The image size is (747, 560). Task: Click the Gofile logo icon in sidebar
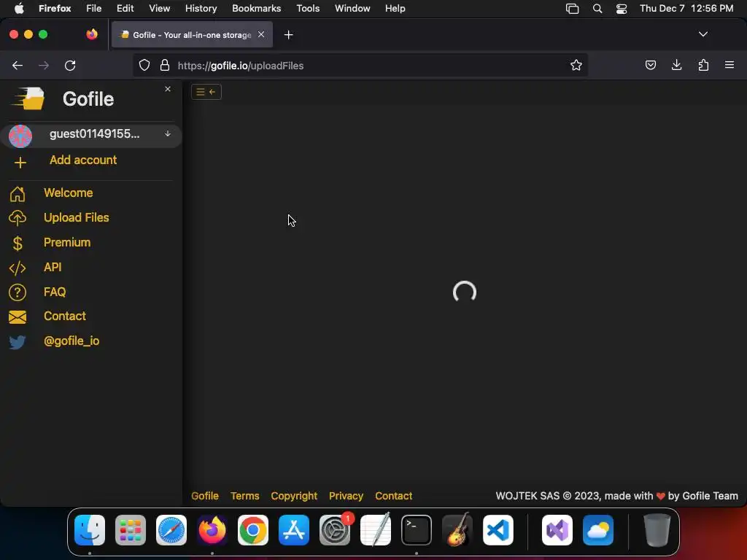[x=28, y=98]
